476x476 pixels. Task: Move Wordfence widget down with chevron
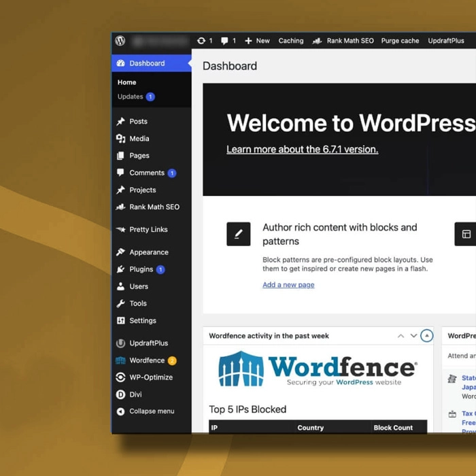click(413, 336)
